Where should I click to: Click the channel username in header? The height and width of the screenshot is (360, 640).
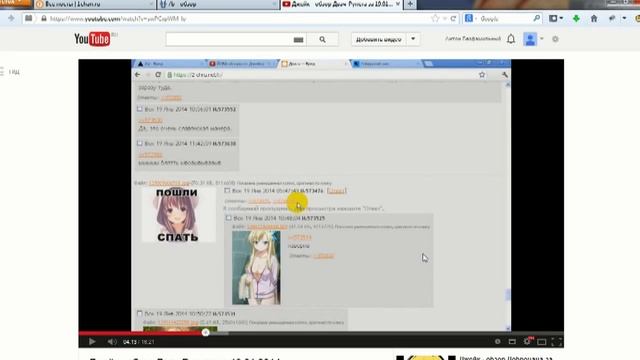click(473, 39)
